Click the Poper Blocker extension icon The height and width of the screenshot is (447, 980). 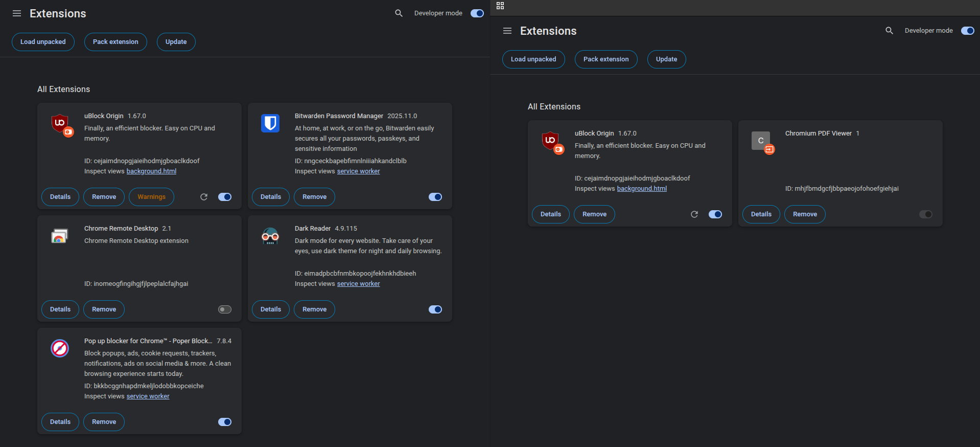(60, 348)
